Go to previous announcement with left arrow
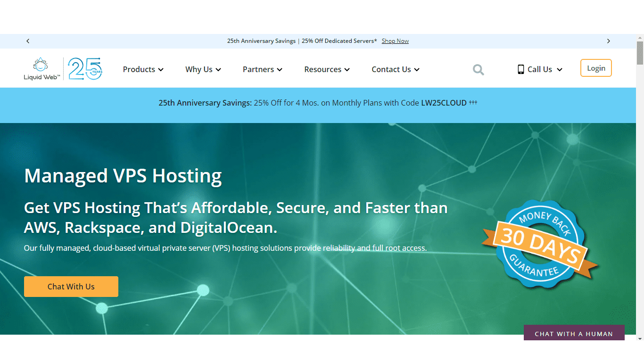Screen dimensions: 644x362 (x=28, y=41)
